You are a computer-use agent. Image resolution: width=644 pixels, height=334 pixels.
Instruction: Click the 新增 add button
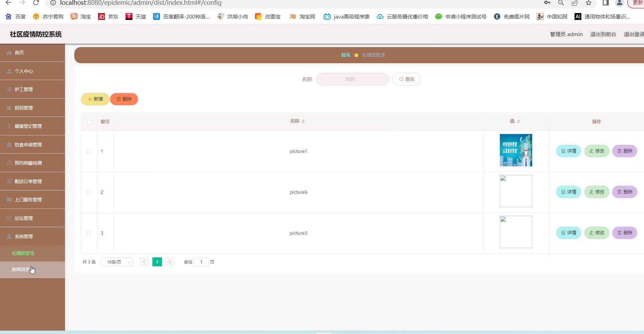pyautogui.click(x=95, y=99)
